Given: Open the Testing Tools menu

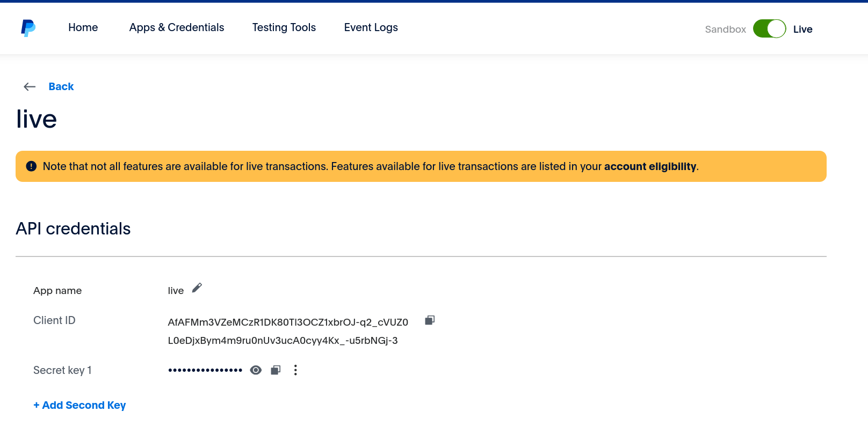Looking at the screenshot, I should 284,27.
